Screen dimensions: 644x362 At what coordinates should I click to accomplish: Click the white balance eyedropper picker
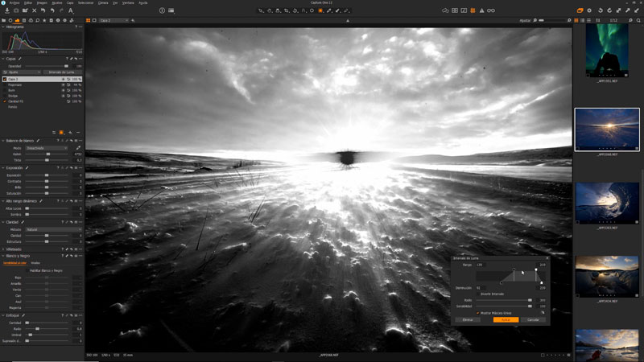pos(78,147)
